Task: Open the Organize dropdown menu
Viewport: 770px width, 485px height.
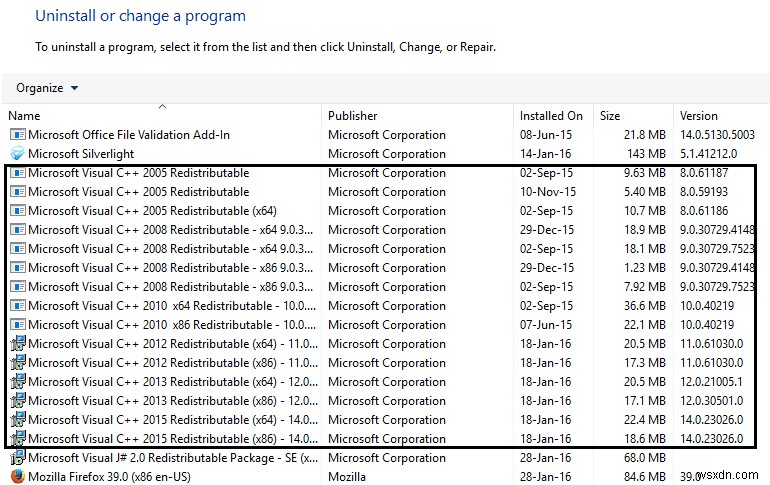Action: (x=47, y=88)
